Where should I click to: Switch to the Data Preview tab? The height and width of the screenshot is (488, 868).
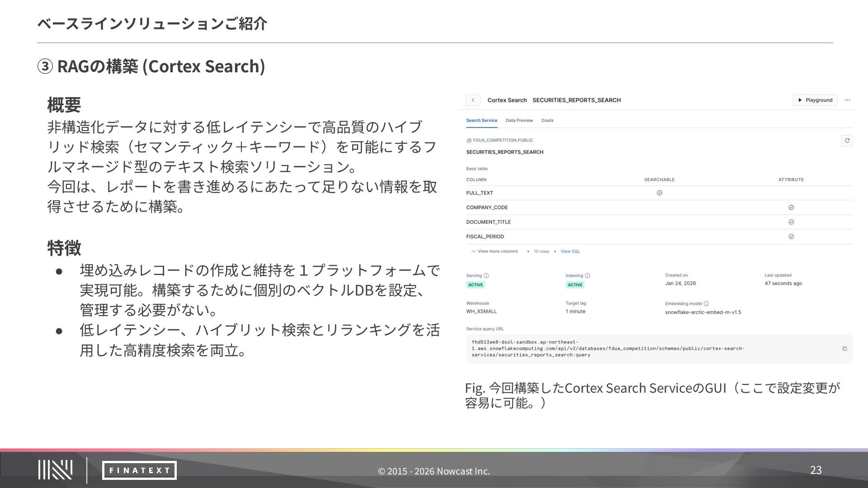[x=519, y=120]
